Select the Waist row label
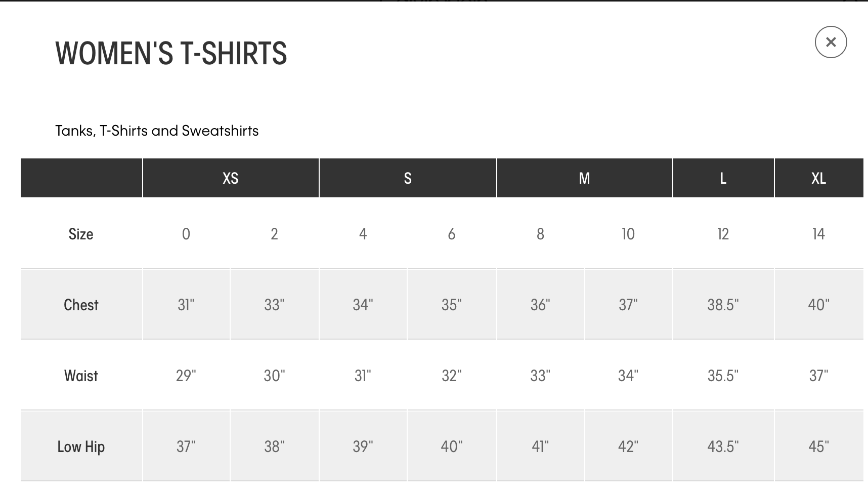Screen dimensions: 868x494 point(81,376)
